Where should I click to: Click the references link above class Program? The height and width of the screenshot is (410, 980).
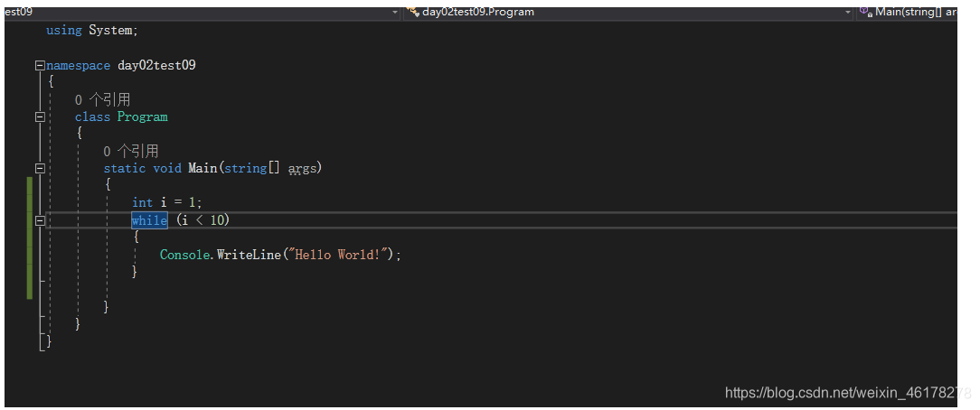click(x=102, y=99)
